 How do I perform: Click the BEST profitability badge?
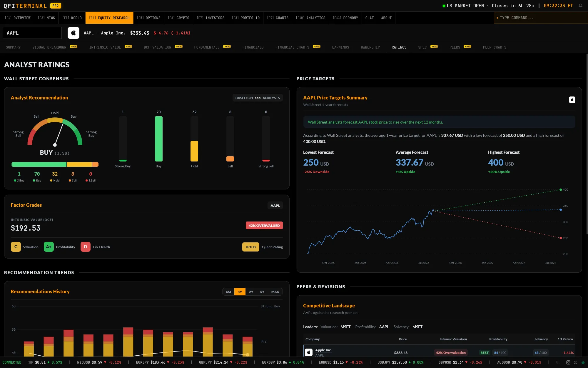pos(485,352)
